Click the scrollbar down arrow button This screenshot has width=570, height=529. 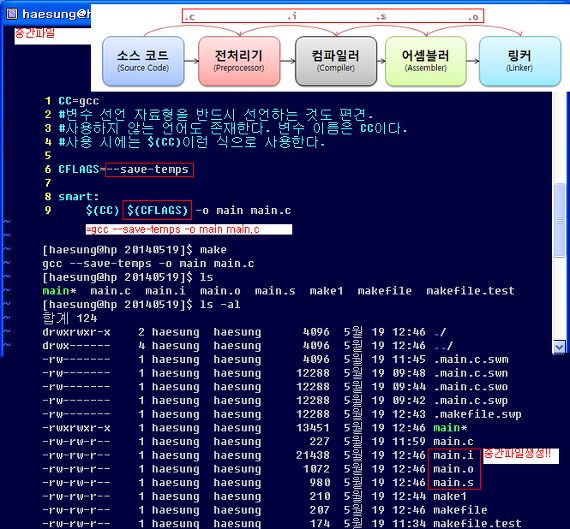559,347
